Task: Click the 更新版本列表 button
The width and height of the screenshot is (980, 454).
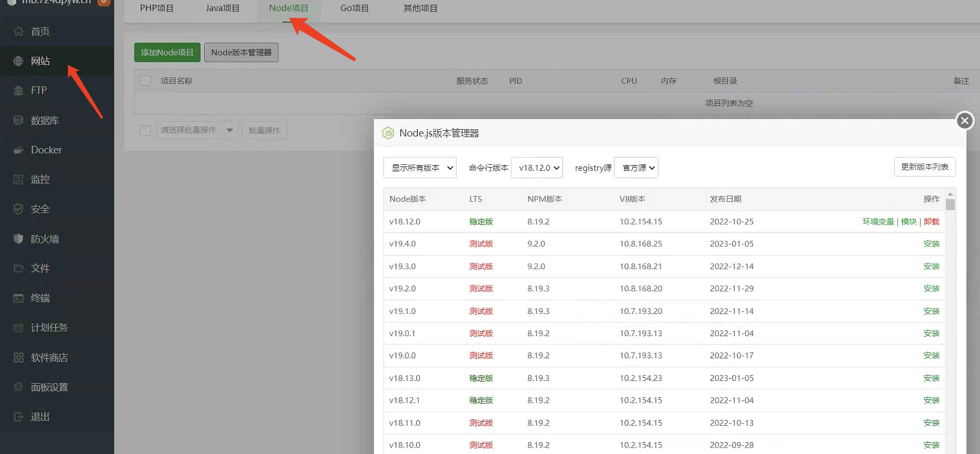Action: 925,167
